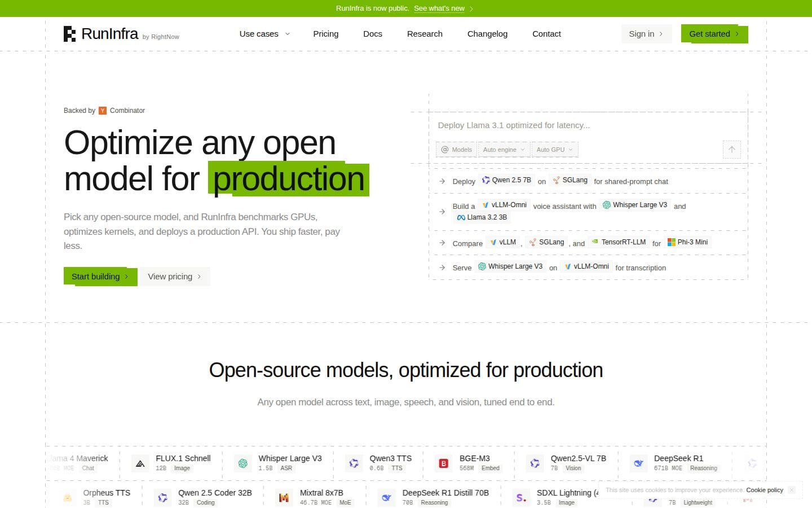Click the Vision tag on Qwen2.5-VL 7B
Image resolution: width=812 pixels, height=508 pixels.
[x=573, y=468]
